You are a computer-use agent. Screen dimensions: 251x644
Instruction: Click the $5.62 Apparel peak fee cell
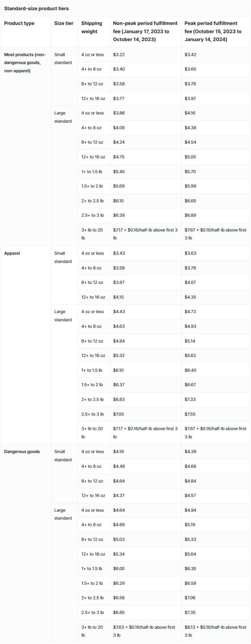190,355
